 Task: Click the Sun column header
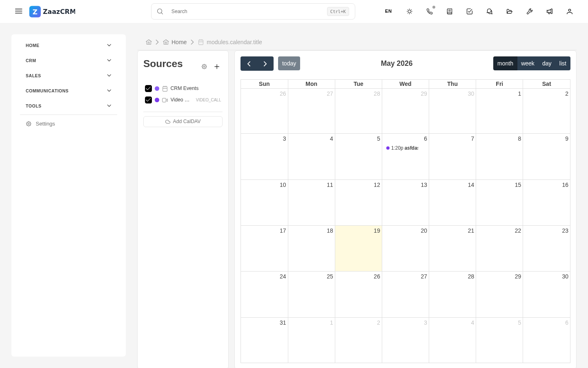264,84
